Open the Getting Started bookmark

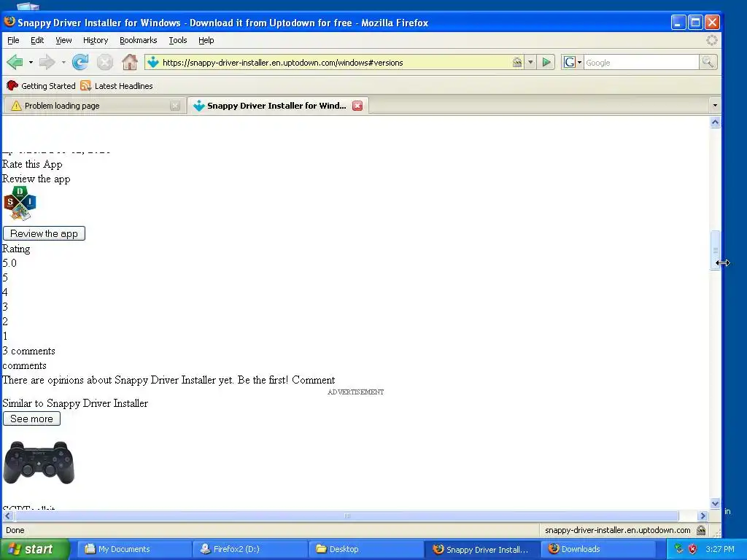tap(41, 86)
